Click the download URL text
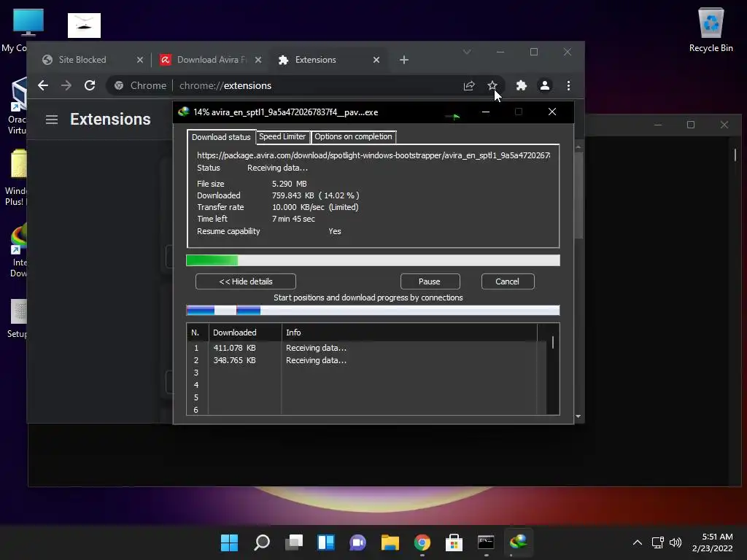747x560 pixels. tap(373, 155)
